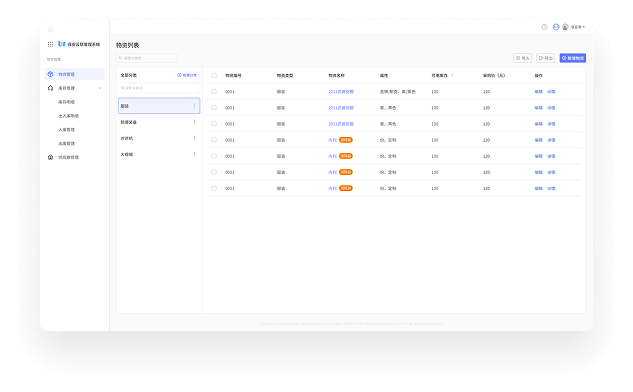This screenshot has height=392, width=633.
Task: Open the three-dot menu for 大喇叭
Action: (194, 154)
